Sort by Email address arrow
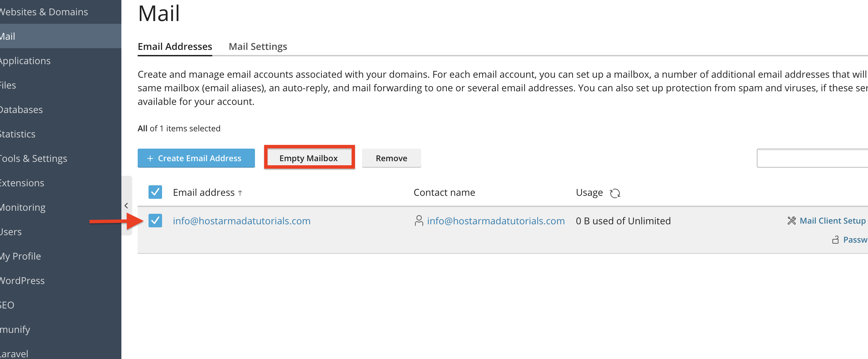 [x=240, y=193]
